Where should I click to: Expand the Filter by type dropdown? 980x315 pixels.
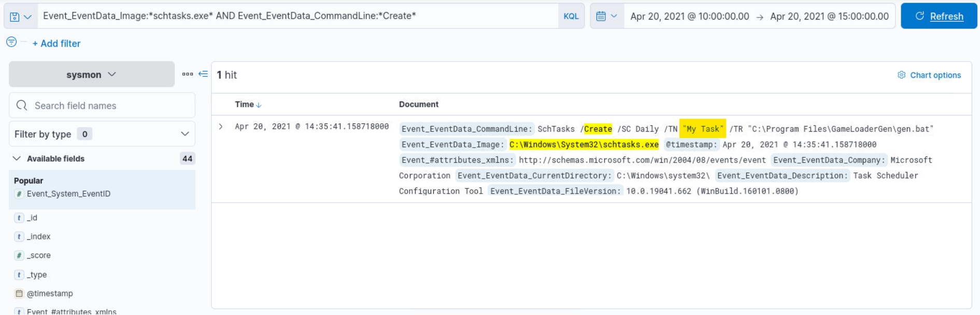click(x=102, y=134)
